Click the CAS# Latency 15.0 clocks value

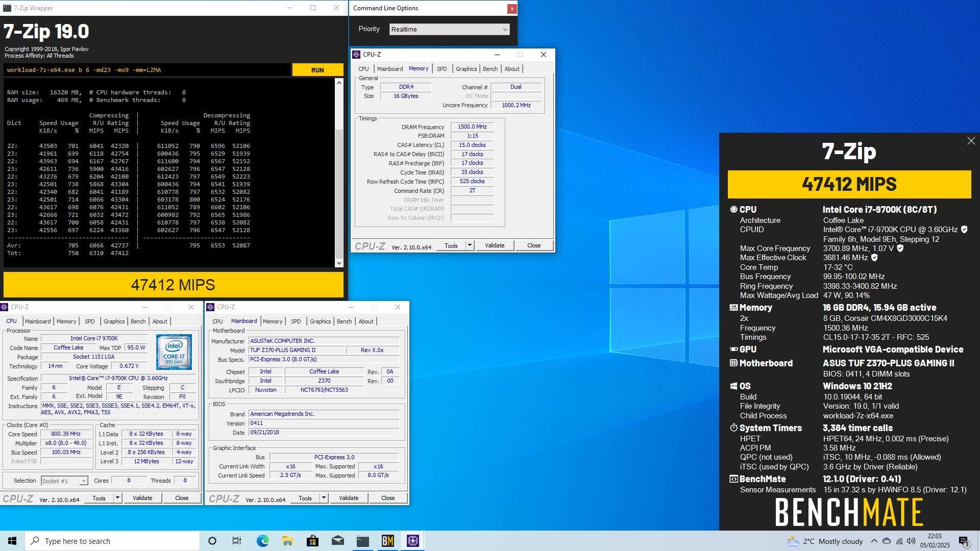(x=472, y=145)
